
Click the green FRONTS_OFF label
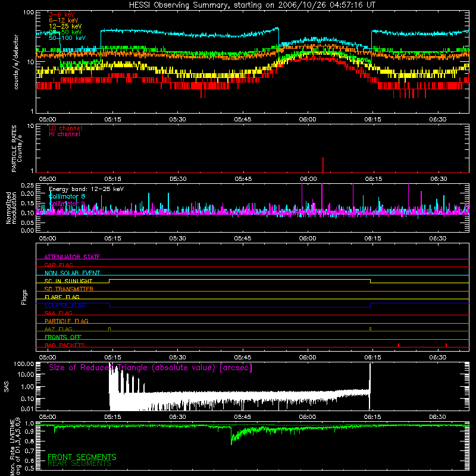click(x=63, y=337)
